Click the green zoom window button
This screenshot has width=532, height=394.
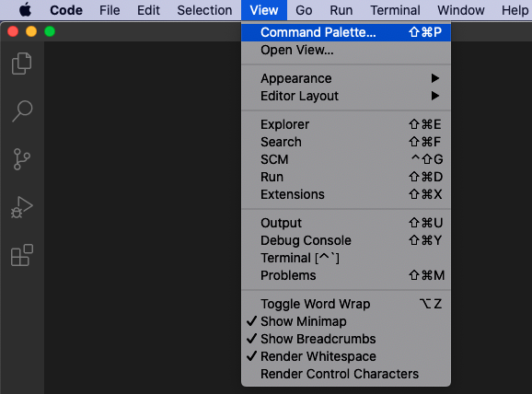(50, 31)
